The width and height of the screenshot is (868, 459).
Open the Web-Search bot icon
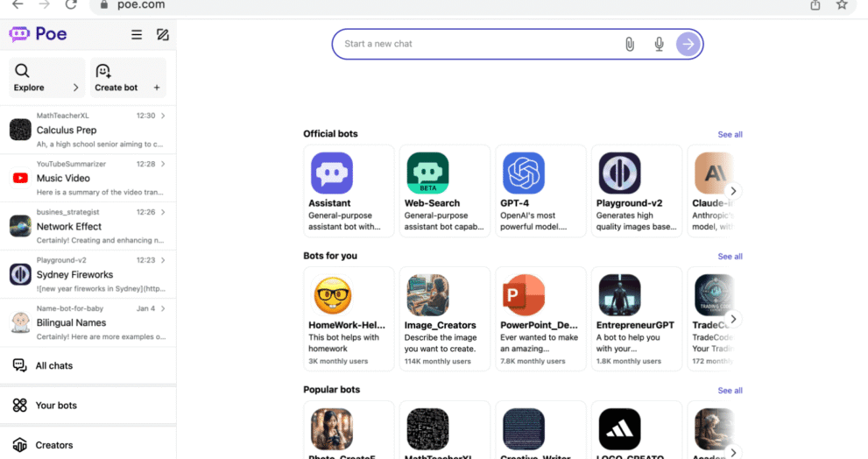[428, 173]
